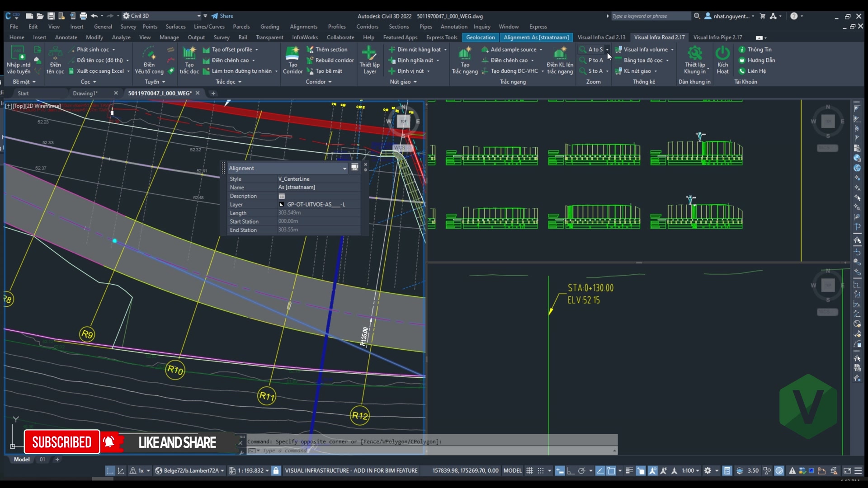868x488 pixels.
Task: Open the Belge72/b.Lambert72A coordinate system dropdown
Action: coord(190,470)
